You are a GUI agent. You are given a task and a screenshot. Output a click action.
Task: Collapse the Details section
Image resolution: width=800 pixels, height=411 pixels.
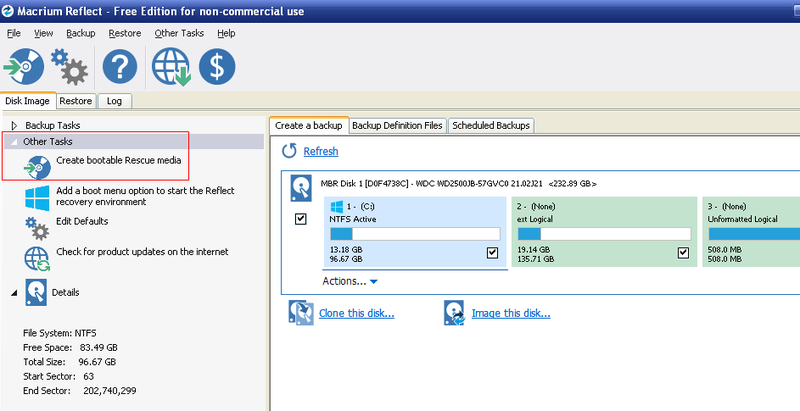14,292
